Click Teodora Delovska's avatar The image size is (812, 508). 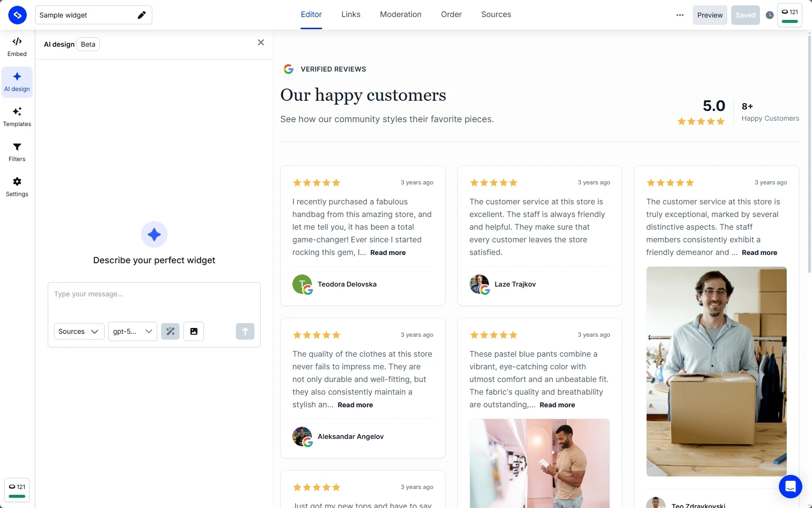point(302,285)
